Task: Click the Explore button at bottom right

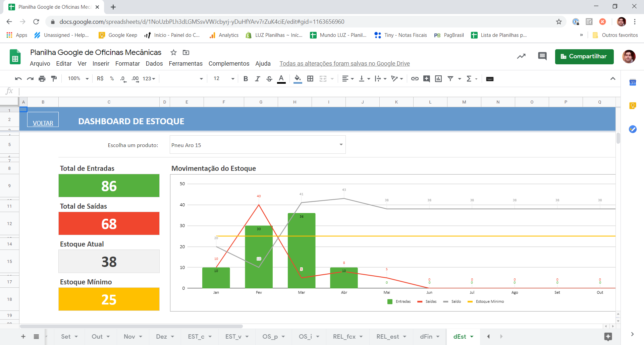Action: coord(608,337)
